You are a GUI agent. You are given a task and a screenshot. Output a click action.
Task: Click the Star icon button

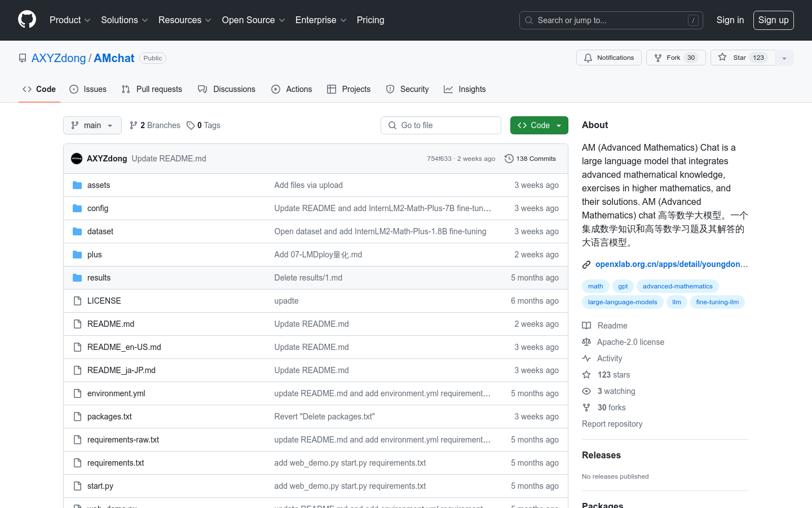pos(722,58)
